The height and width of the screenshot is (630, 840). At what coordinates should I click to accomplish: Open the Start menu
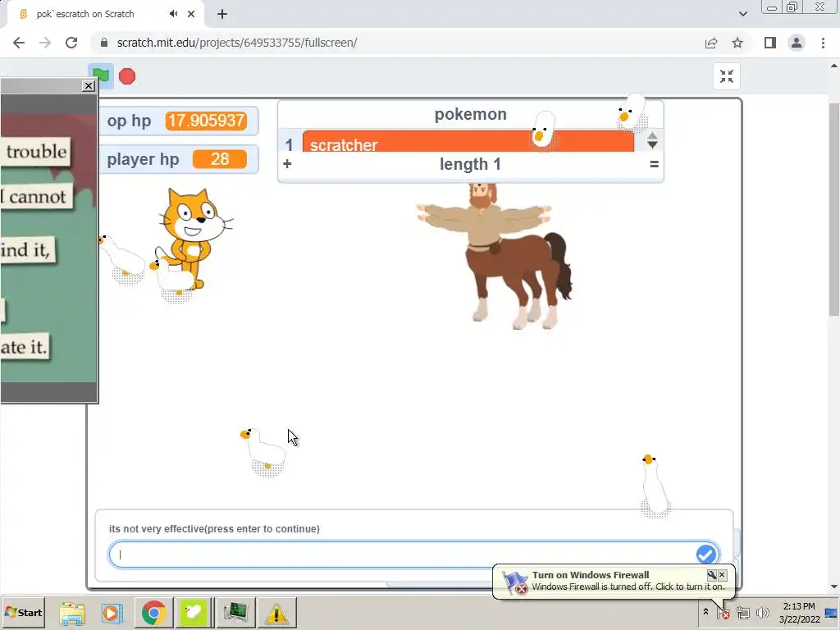click(23, 612)
